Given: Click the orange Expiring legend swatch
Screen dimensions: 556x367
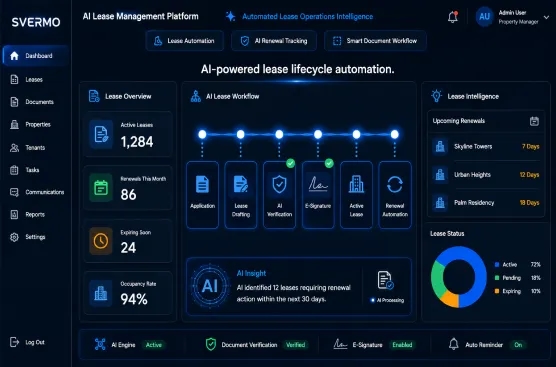Looking at the screenshot, I should 497,291.
